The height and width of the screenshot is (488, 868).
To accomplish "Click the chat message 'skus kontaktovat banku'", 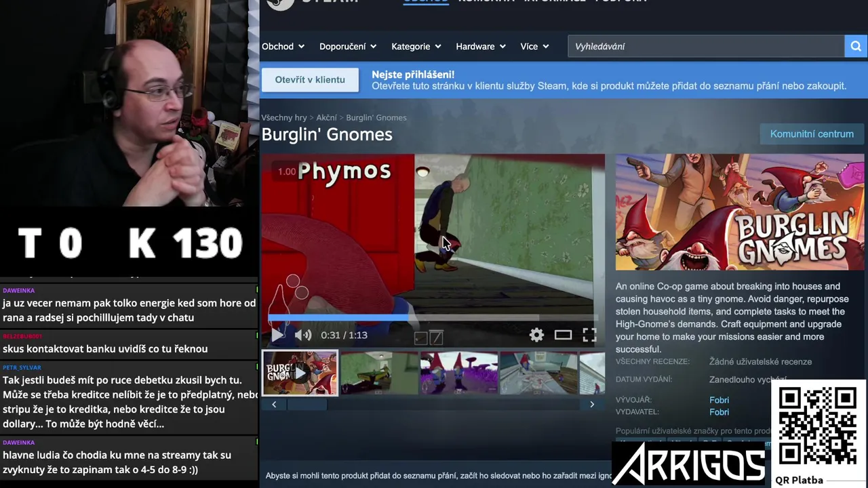I will tap(105, 348).
